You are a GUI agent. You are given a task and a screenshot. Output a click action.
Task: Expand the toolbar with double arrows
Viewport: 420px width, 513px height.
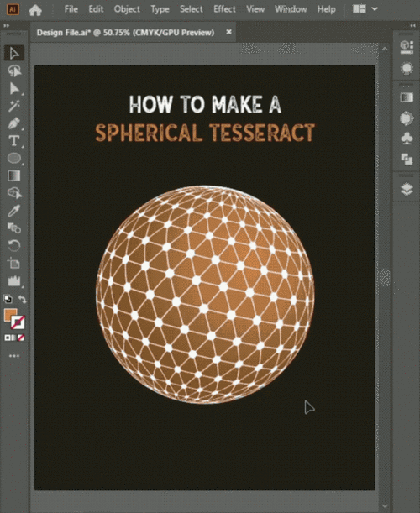click(x=7, y=25)
